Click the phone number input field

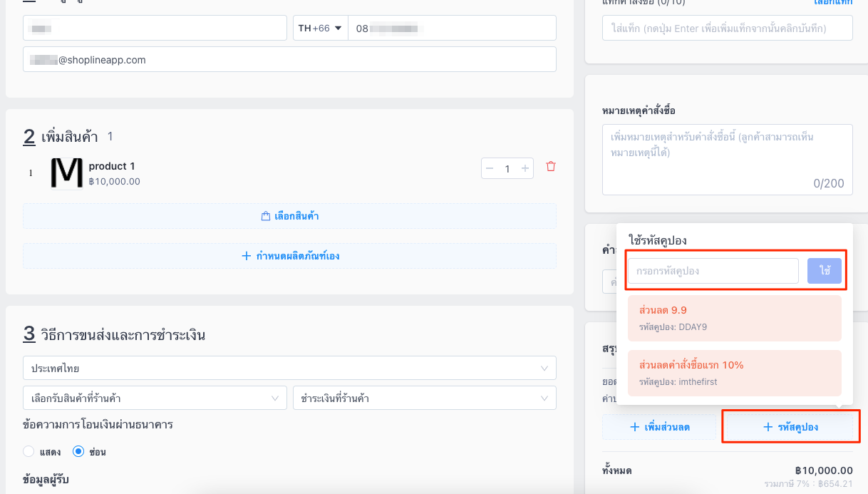[451, 29]
